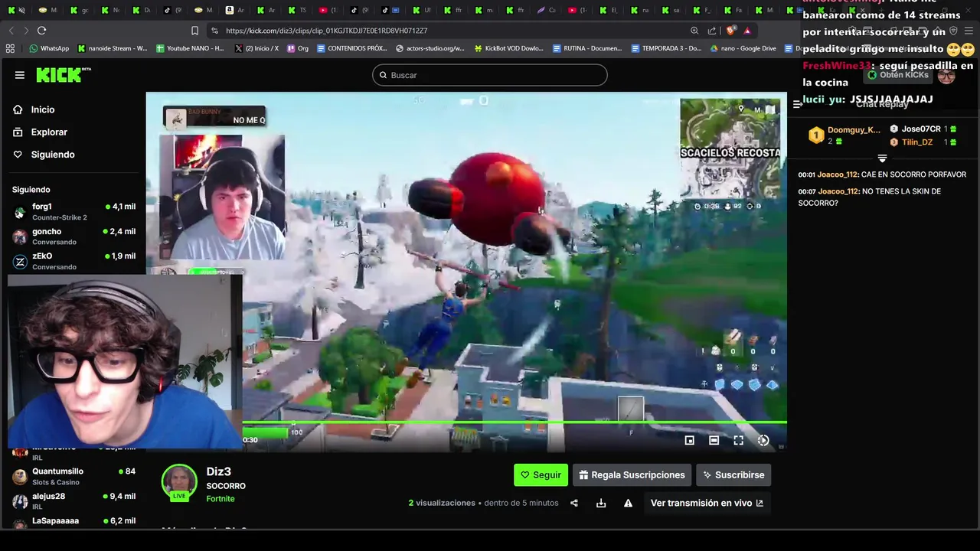Open (2) Inicio / X bookmark
980x551 pixels.
point(256,48)
